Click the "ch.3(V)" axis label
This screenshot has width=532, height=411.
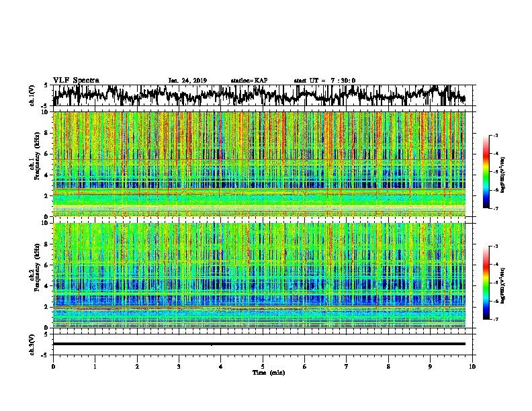pyautogui.click(x=32, y=345)
